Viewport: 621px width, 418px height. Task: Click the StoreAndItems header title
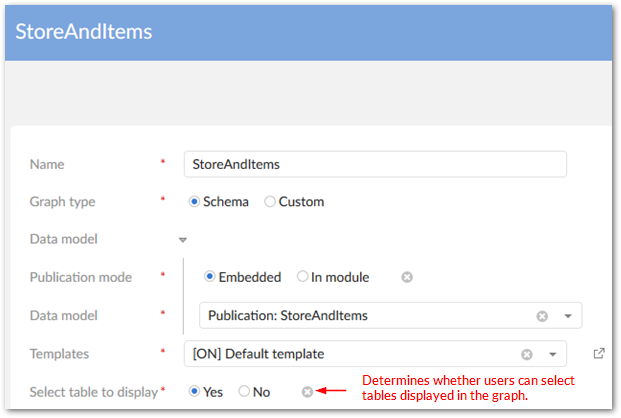84,31
